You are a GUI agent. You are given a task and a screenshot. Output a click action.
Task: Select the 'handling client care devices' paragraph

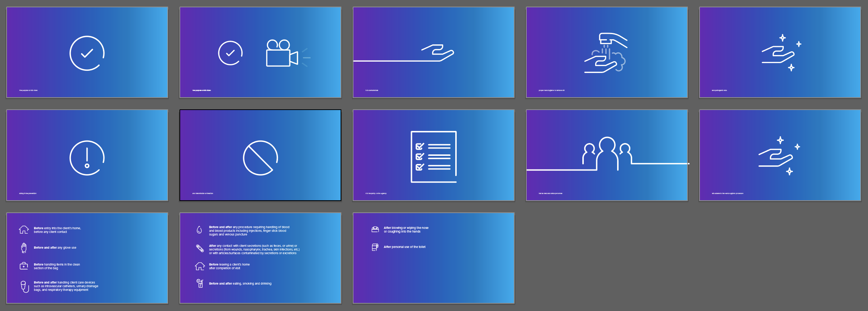coord(66,286)
